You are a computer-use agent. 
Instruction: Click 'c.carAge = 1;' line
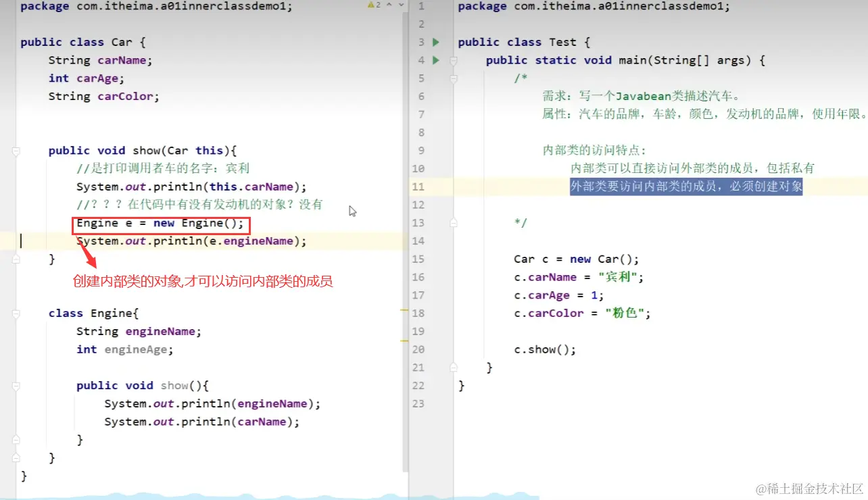point(558,295)
